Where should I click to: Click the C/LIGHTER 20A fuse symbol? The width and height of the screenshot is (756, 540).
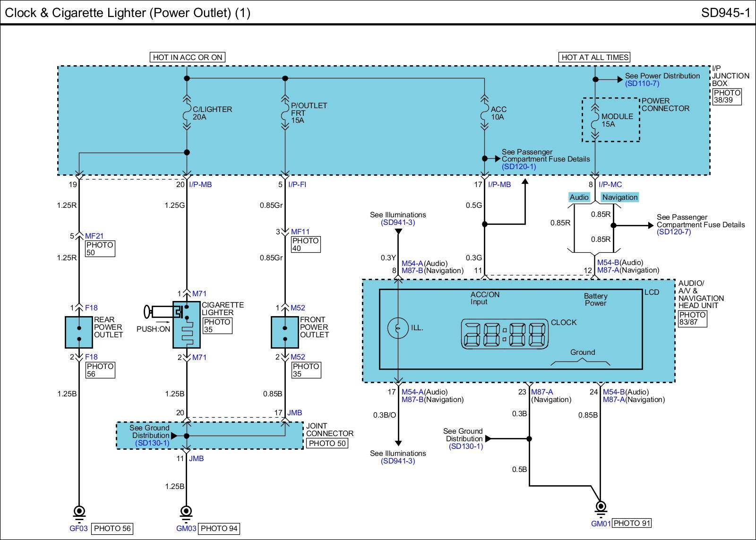coord(187,113)
